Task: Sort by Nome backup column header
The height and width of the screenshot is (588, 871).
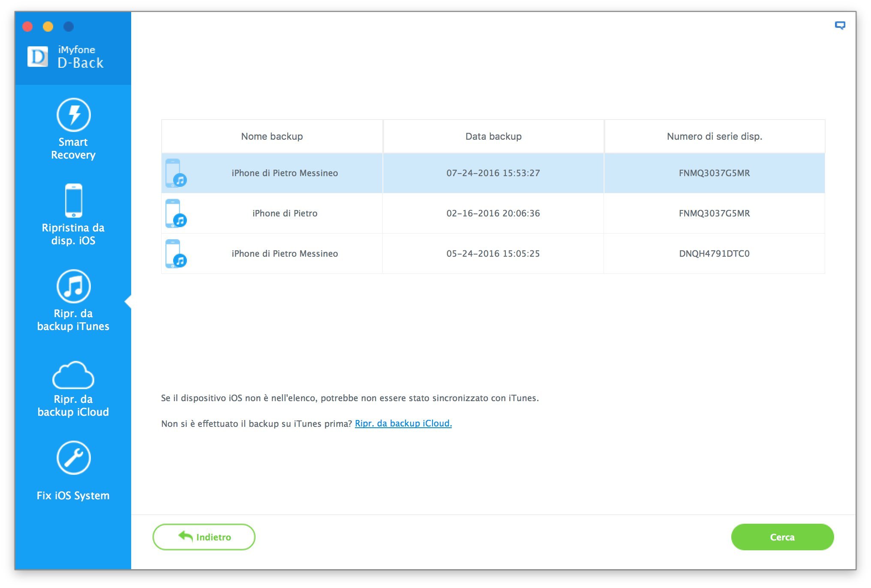Action: [272, 136]
